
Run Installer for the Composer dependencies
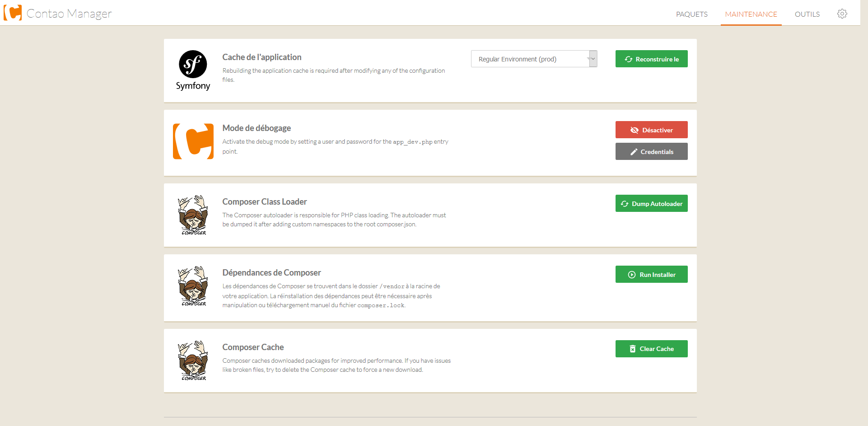tap(651, 274)
